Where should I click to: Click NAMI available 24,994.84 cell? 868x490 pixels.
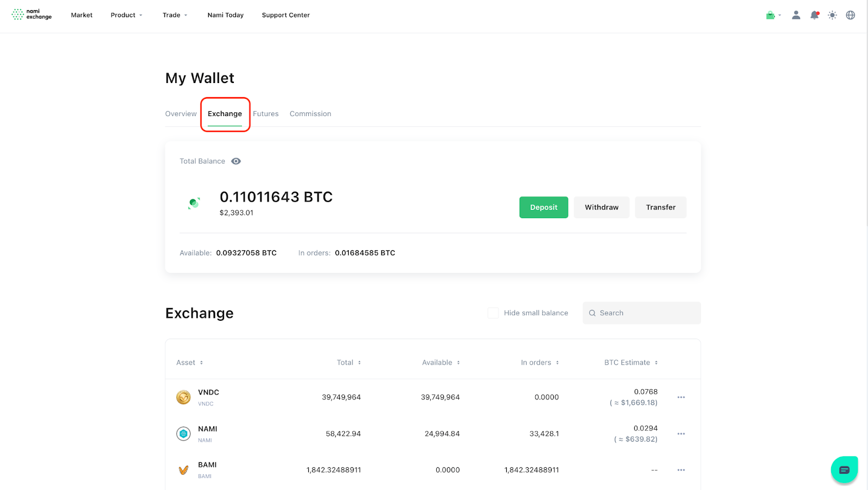(x=442, y=434)
